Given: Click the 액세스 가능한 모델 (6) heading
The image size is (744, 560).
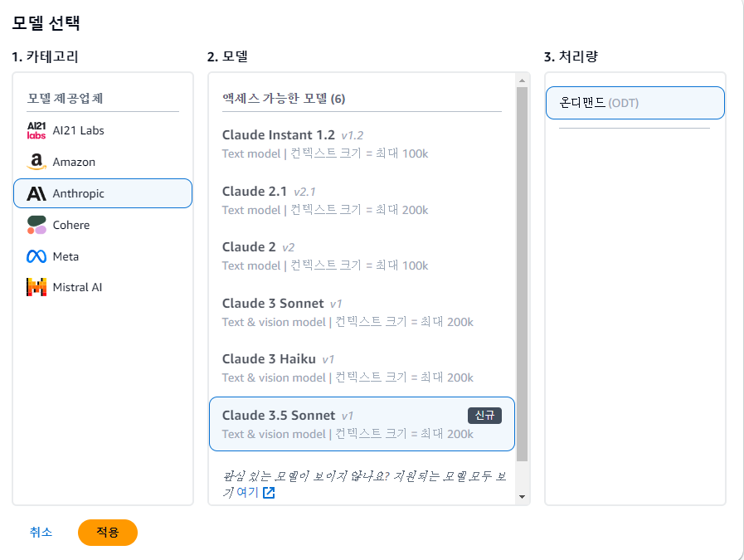Looking at the screenshot, I should [284, 98].
